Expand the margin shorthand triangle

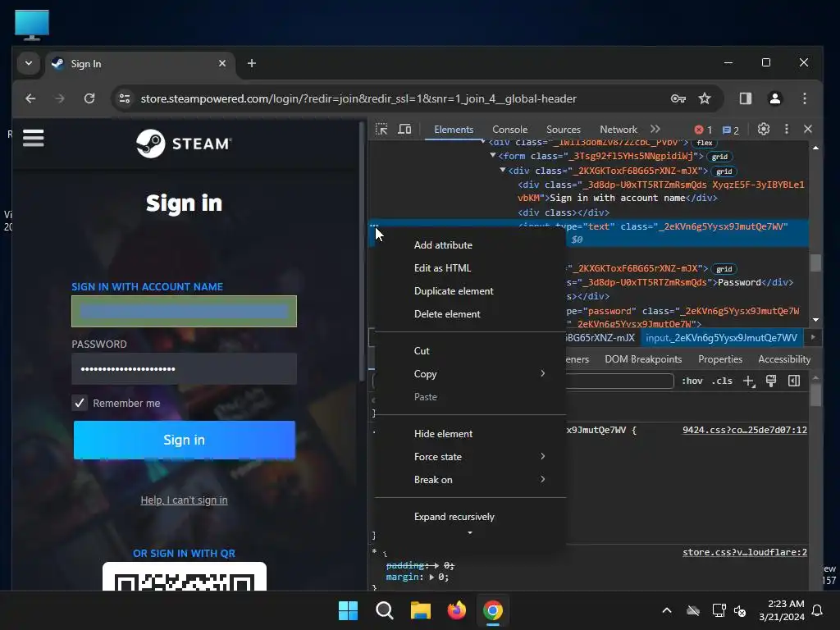(431, 577)
